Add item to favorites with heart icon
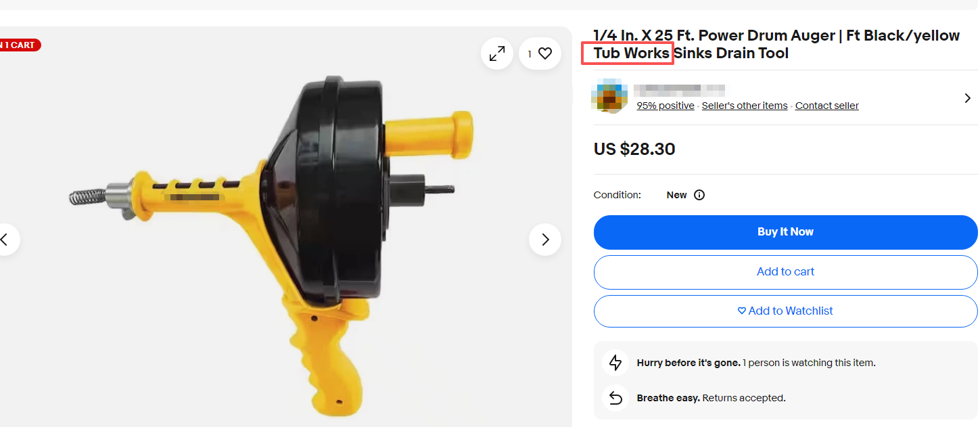 point(540,53)
